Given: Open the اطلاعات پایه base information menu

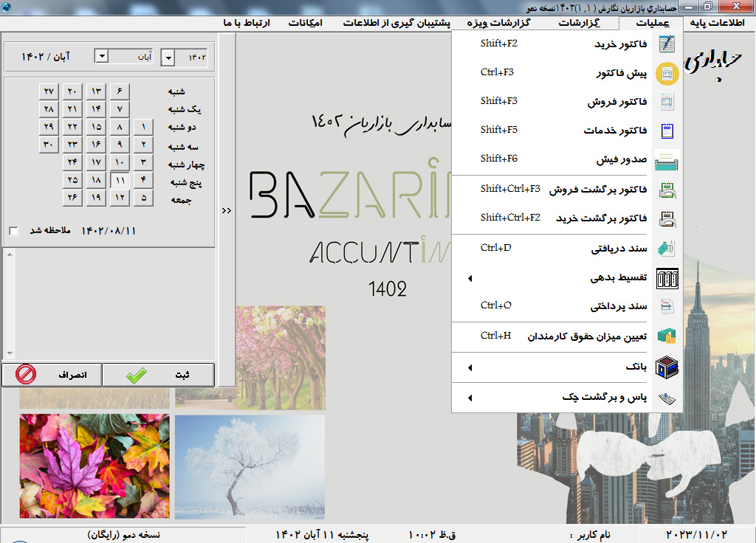Looking at the screenshot, I should click(717, 23).
